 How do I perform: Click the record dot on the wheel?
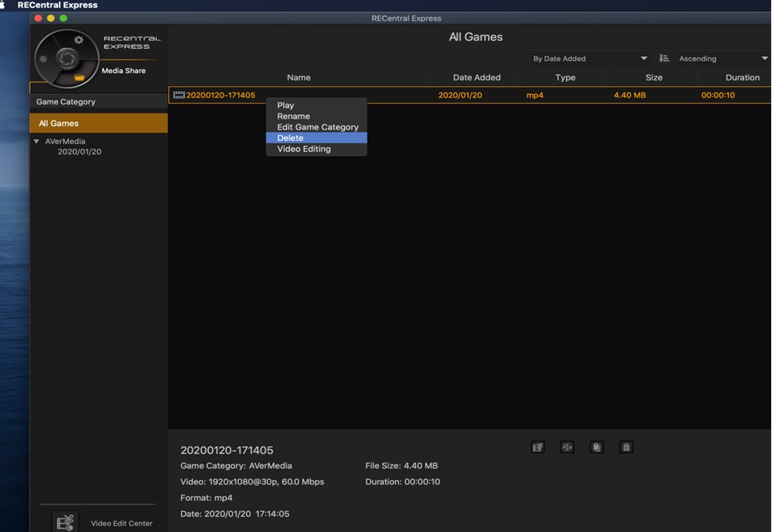[x=43, y=59]
